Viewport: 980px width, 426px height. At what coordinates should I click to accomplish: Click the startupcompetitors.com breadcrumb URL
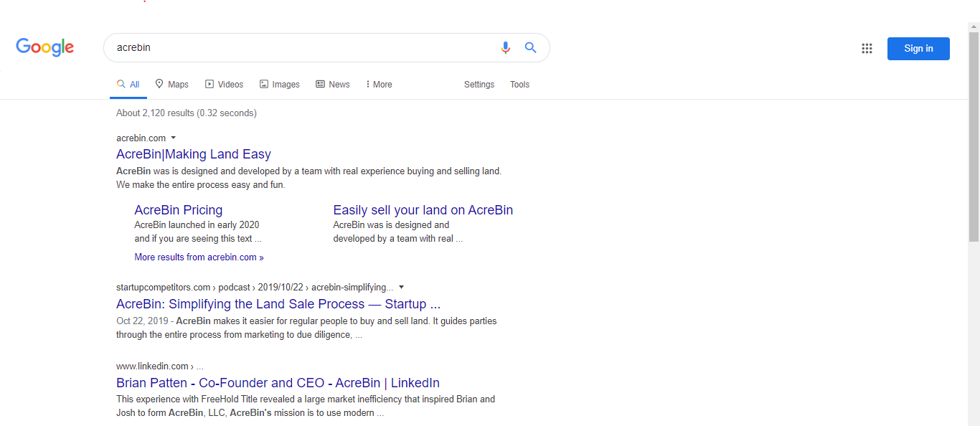point(255,288)
